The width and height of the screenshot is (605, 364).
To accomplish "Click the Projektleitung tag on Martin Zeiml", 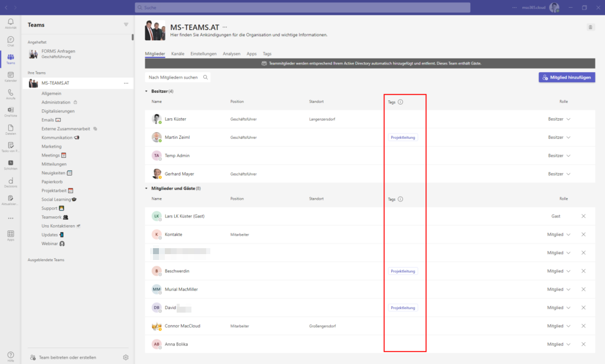I will point(403,138).
